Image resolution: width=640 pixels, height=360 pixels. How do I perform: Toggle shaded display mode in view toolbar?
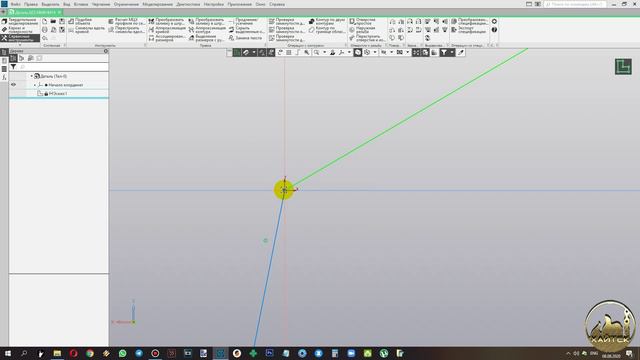(x=358, y=52)
